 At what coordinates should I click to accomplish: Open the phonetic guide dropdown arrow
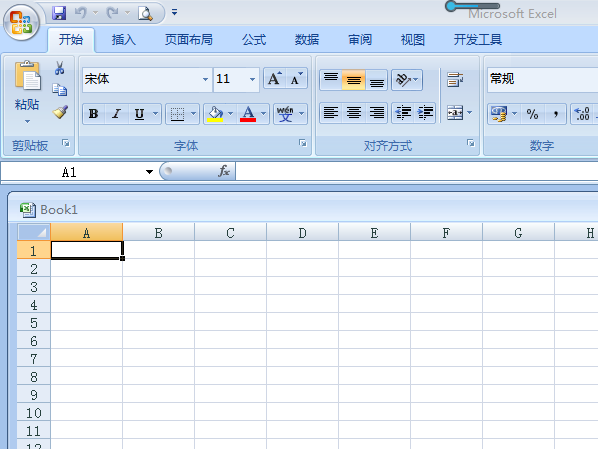[x=302, y=114]
